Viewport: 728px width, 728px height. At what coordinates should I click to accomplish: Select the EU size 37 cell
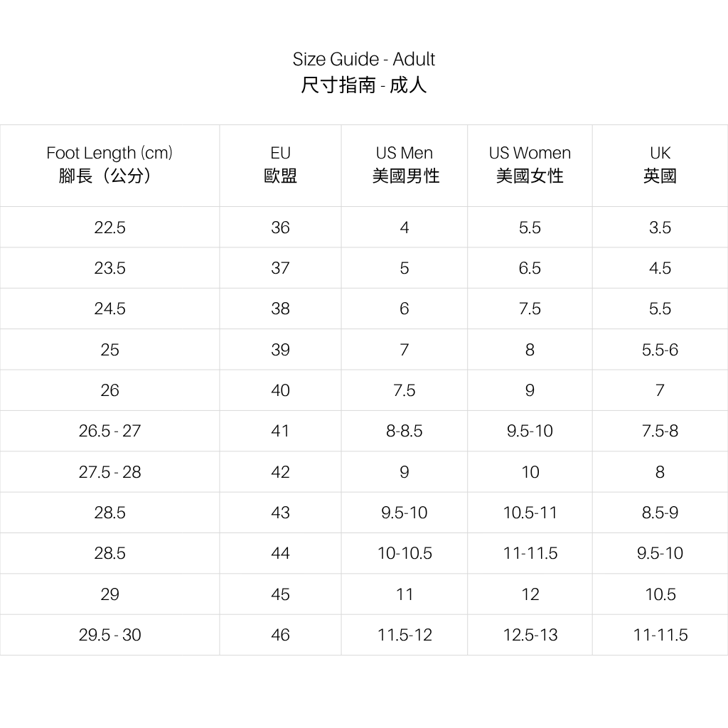point(280,268)
